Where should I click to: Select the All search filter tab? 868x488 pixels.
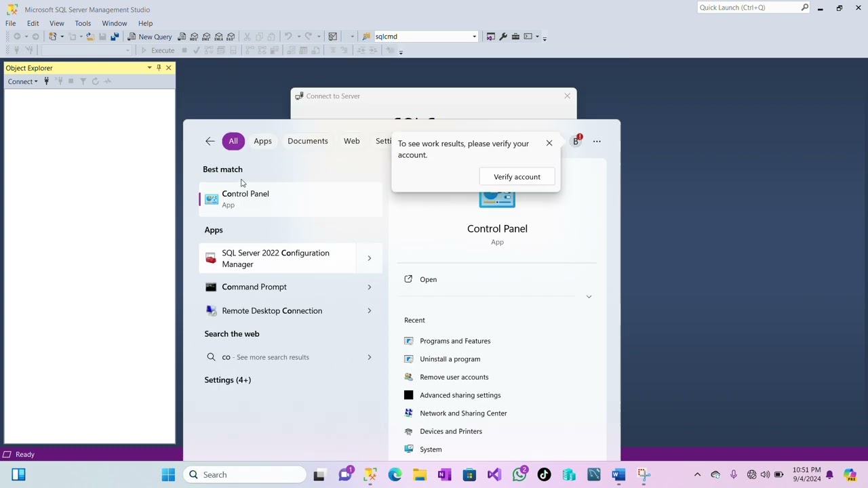tap(233, 141)
